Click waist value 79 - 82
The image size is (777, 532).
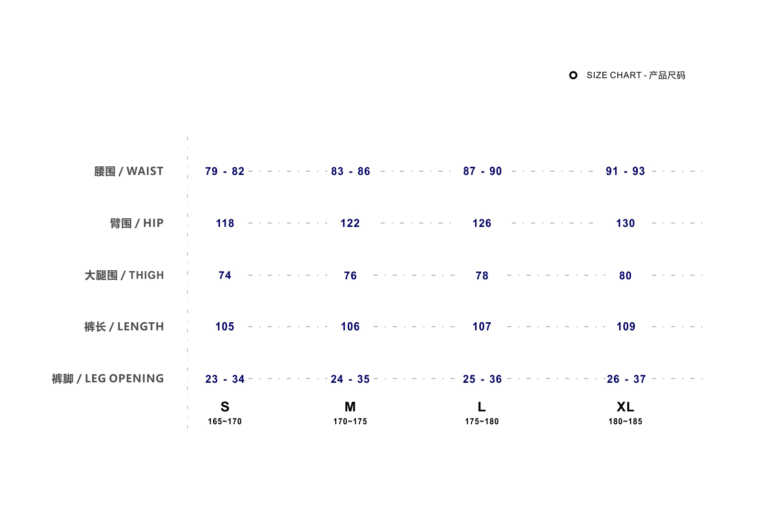click(x=225, y=171)
